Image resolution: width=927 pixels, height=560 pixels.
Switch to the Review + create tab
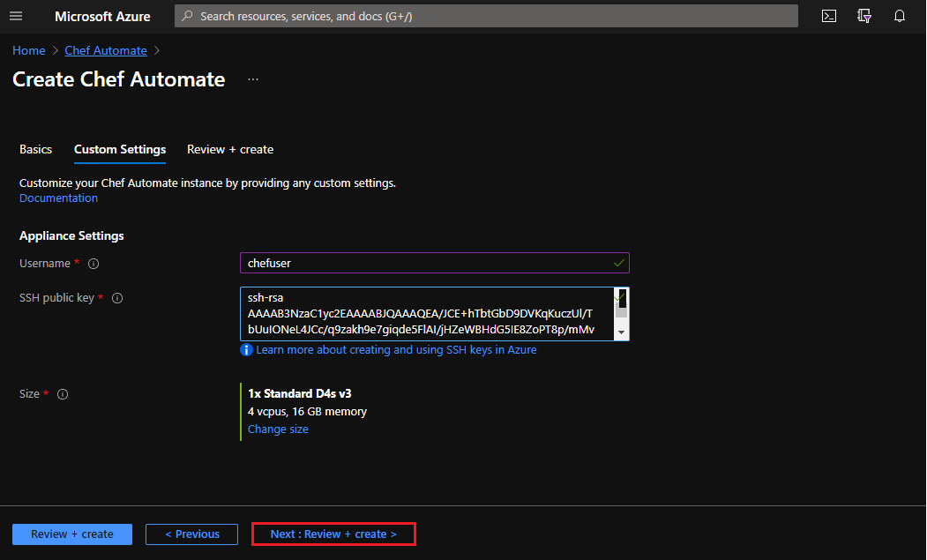click(x=229, y=149)
